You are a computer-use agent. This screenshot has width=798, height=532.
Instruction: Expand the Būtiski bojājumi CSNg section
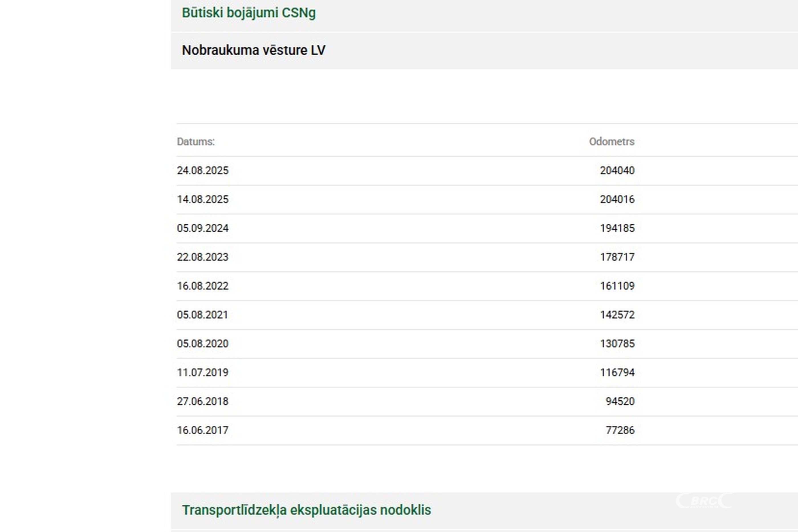(x=249, y=13)
